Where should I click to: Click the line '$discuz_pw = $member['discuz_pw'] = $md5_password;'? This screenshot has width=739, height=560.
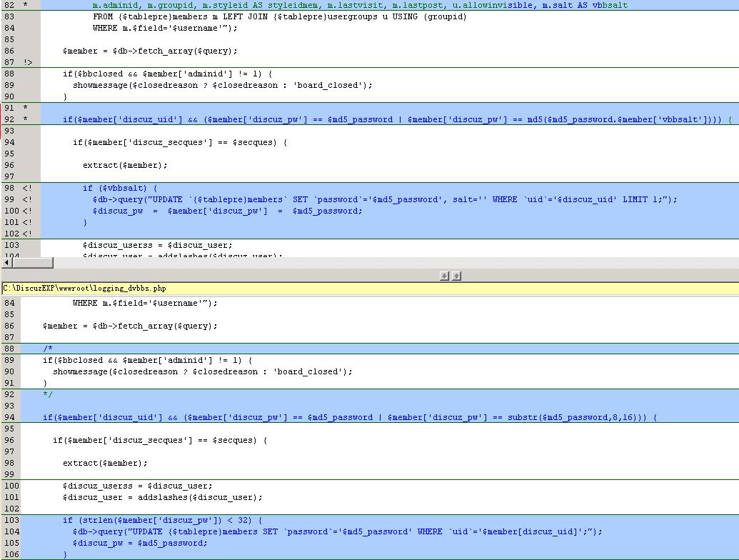point(227,211)
